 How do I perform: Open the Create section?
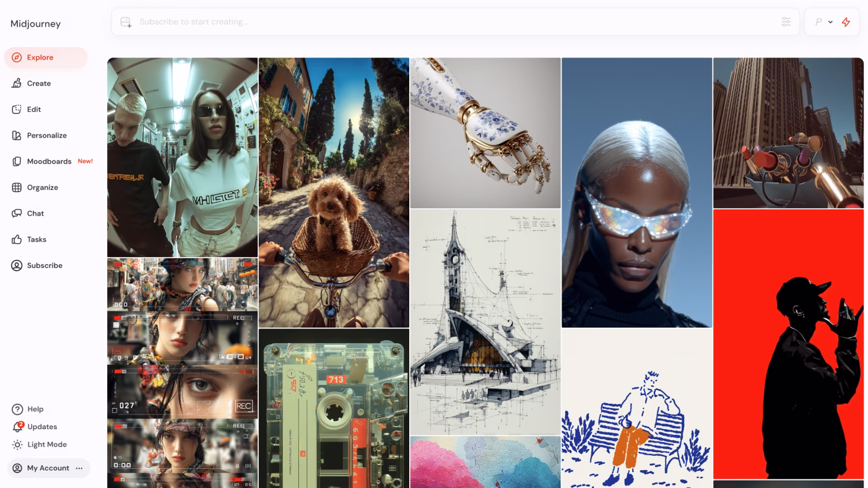(x=38, y=84)
